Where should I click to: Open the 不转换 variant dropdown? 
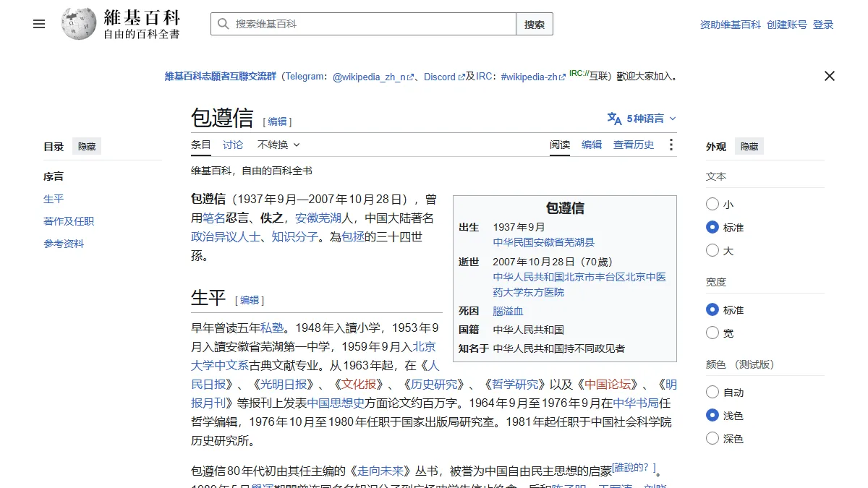pos(278,145)
